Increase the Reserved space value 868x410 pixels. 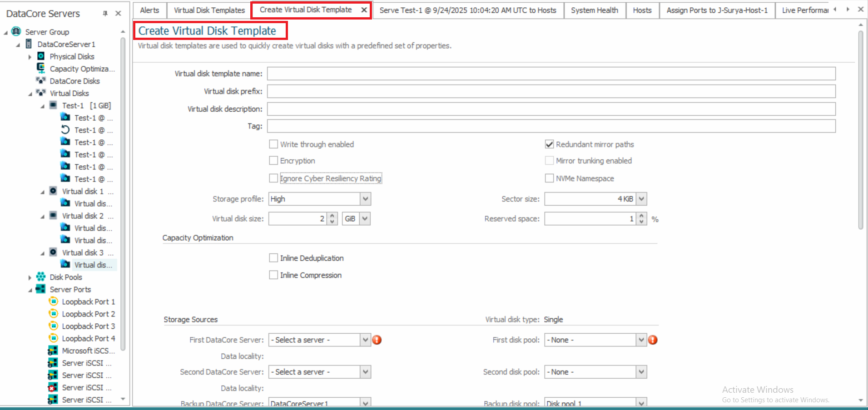pyautogui.click(x=641, y=216)
